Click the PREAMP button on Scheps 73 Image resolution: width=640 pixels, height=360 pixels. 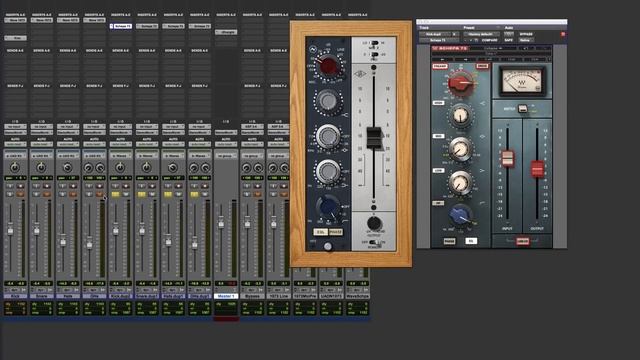440,66
